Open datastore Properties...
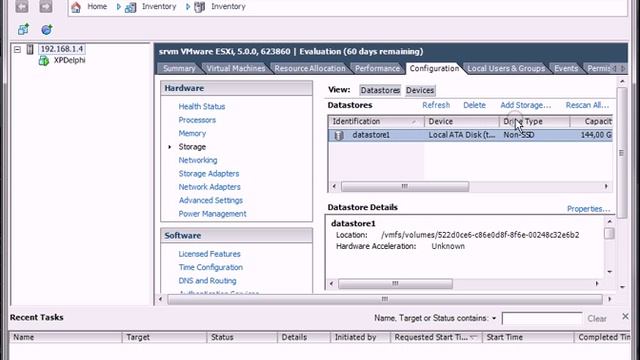The height and width of the screenshot is (360, 640). click(589, 209)
